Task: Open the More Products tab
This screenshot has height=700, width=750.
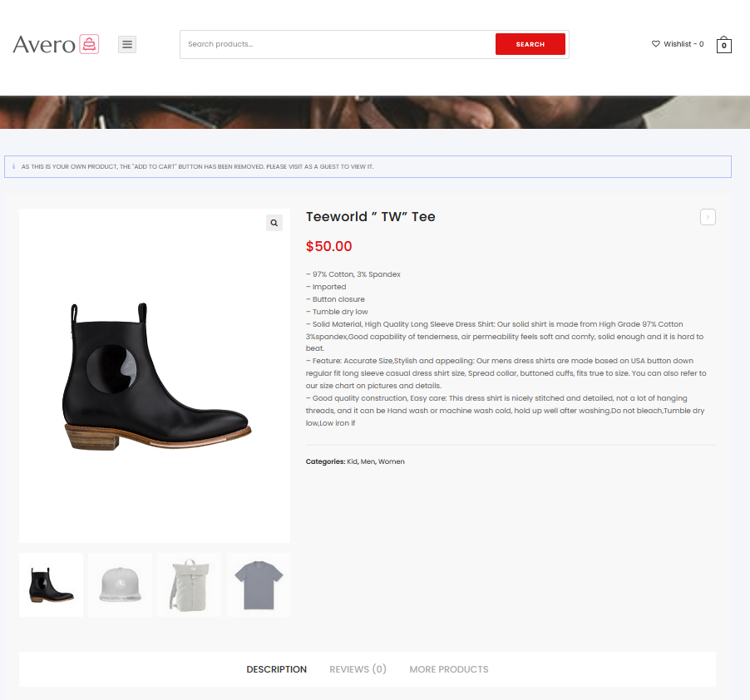Action: (449, 669)
